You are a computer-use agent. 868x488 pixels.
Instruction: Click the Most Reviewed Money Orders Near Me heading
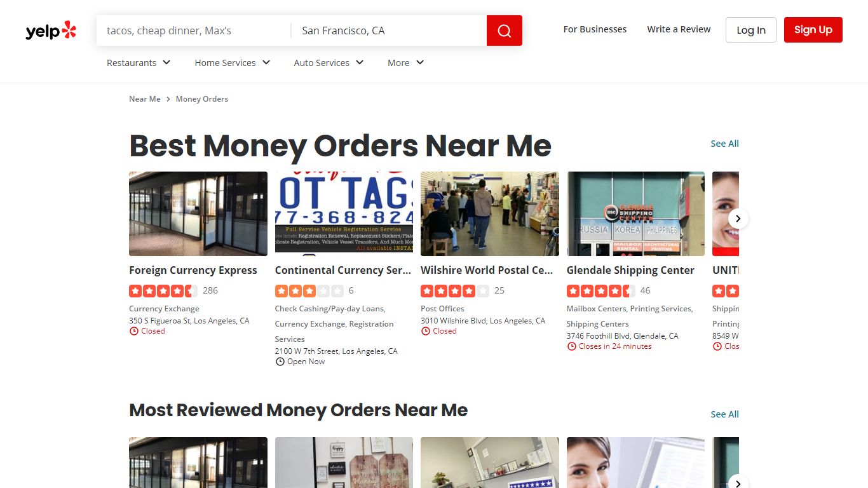(298, 410)
